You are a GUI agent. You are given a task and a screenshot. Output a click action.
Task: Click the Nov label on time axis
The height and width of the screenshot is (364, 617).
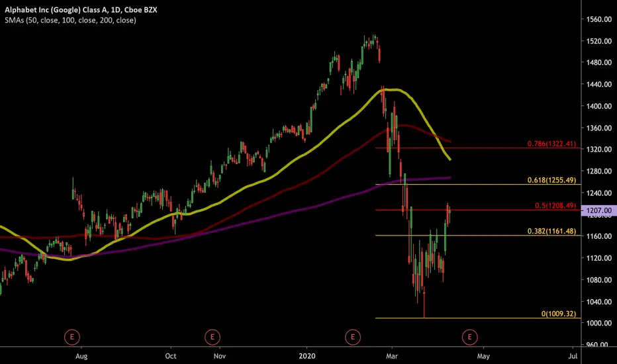click(x=220, y=356)
